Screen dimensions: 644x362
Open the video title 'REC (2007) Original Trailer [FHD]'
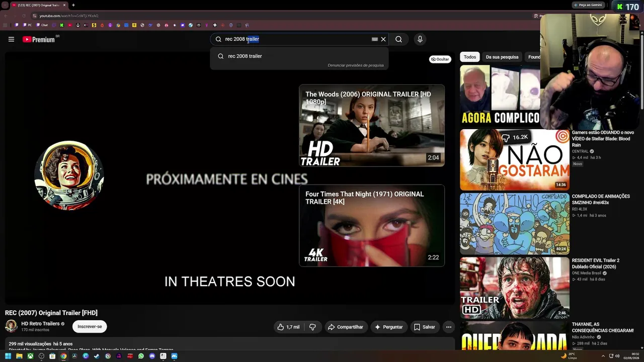51,313
